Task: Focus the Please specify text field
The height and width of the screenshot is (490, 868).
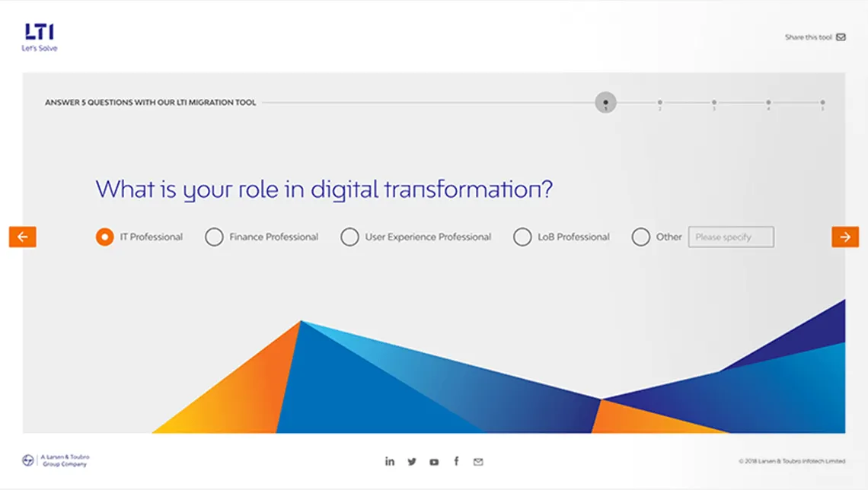Action: pos(731,237)
